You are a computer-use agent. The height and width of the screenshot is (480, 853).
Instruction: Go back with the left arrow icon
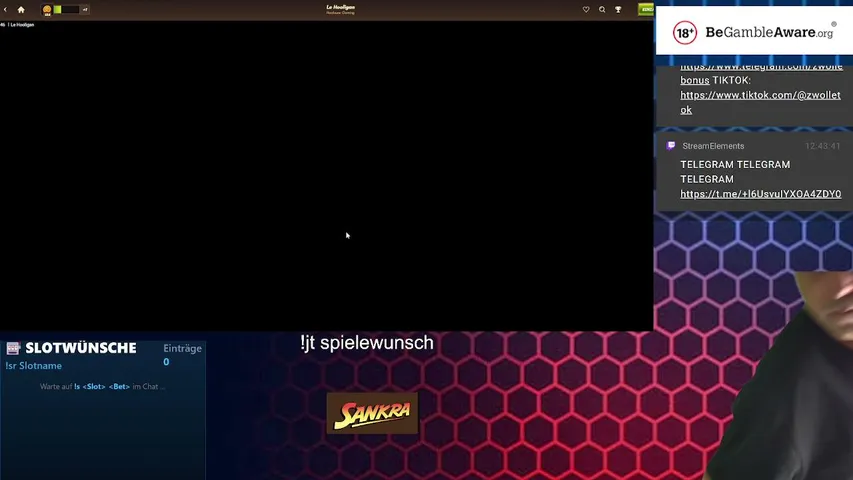[x=5, y=9]
